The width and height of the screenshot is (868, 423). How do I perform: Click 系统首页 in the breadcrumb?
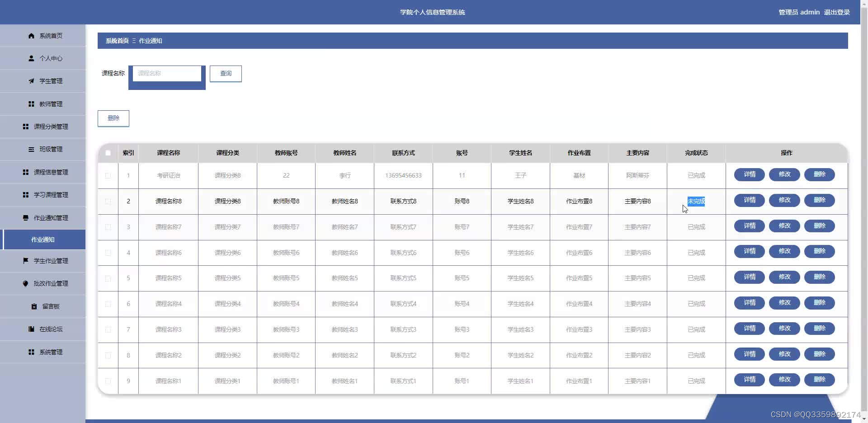coord(117,41)
